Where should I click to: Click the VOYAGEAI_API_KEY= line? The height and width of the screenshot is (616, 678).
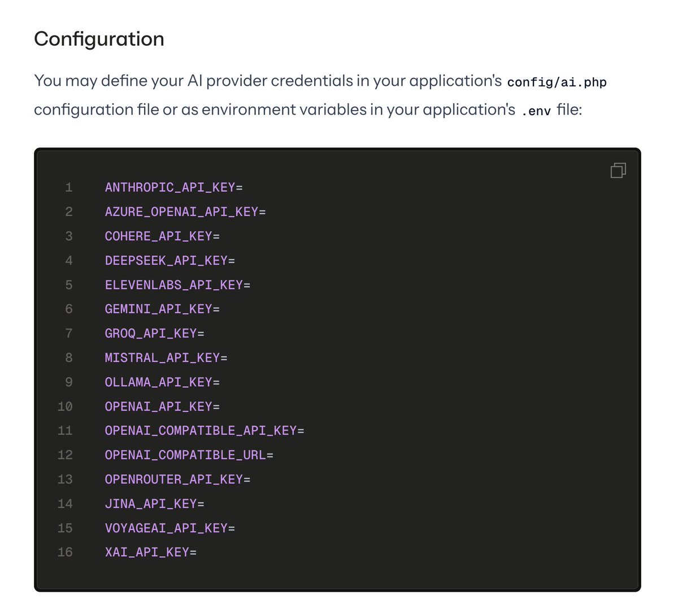[x=169, y=527]
